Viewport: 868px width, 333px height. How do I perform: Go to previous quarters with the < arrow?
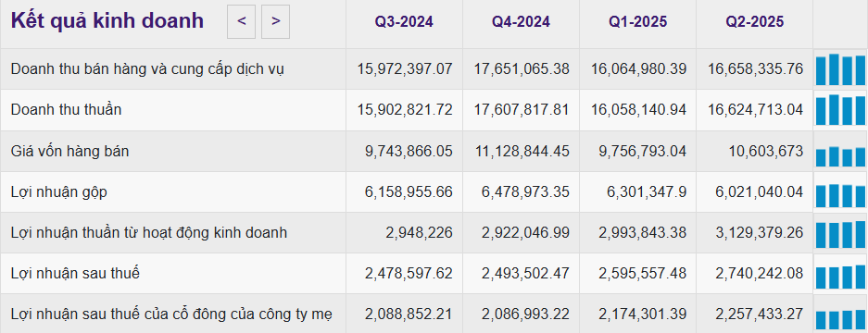tap(242, 21)
